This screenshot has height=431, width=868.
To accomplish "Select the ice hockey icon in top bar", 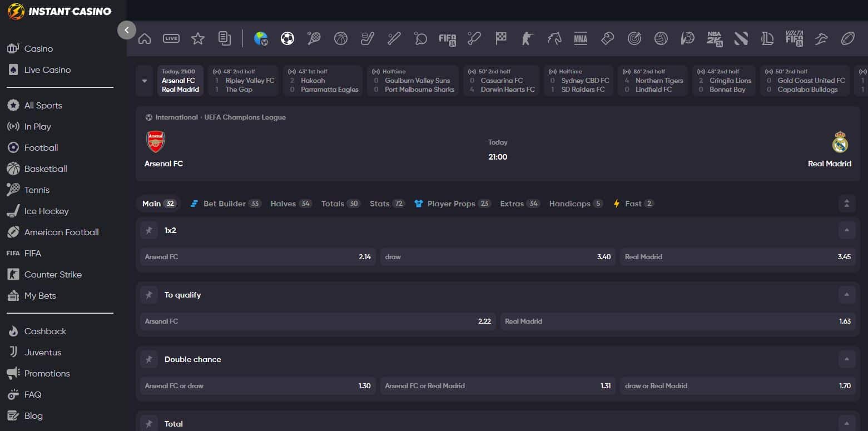I will (368, 38).
